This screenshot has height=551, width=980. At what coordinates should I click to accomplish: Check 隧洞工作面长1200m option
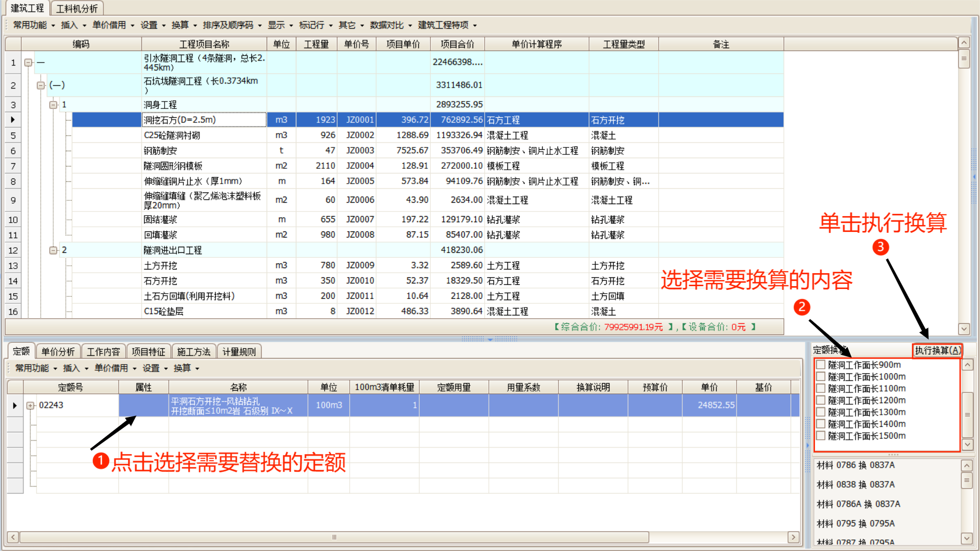pos(821,400)
